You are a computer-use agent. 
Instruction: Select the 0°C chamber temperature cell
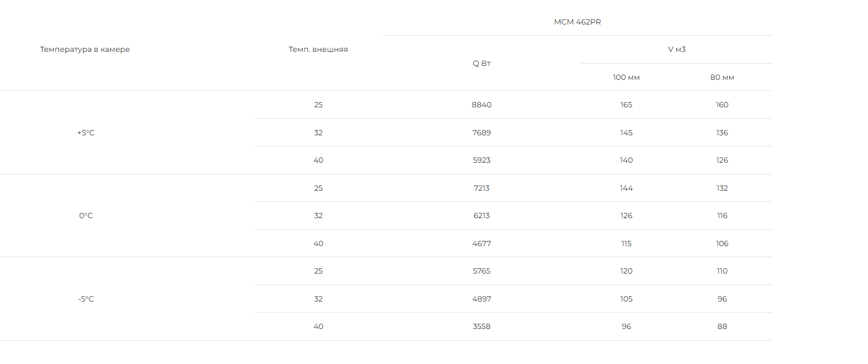[x=86, y=216]
